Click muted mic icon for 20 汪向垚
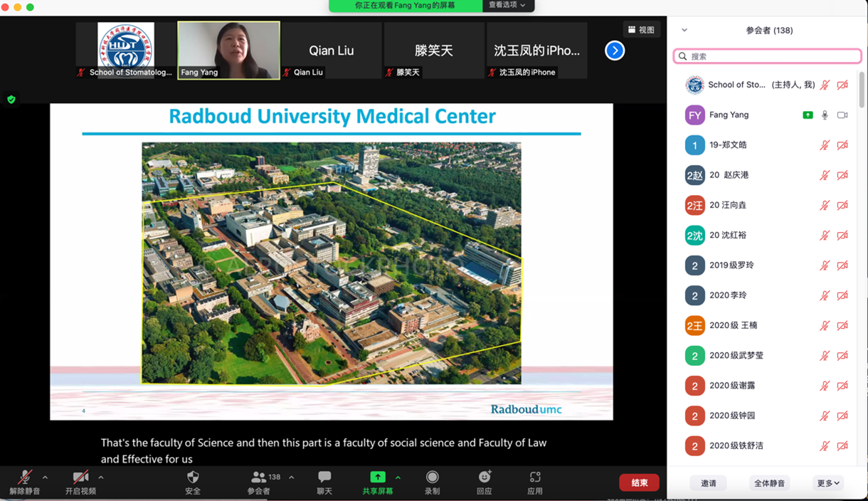 825,205
